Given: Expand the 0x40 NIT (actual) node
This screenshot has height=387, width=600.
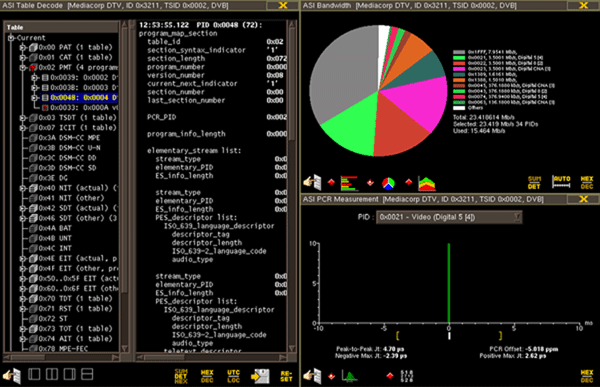Looking at the screenshot, I should (x=23, y=188).
